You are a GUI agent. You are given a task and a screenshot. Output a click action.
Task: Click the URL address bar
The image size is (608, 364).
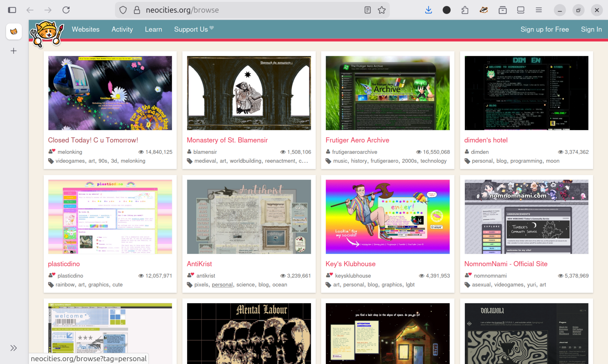pos(252,10)
